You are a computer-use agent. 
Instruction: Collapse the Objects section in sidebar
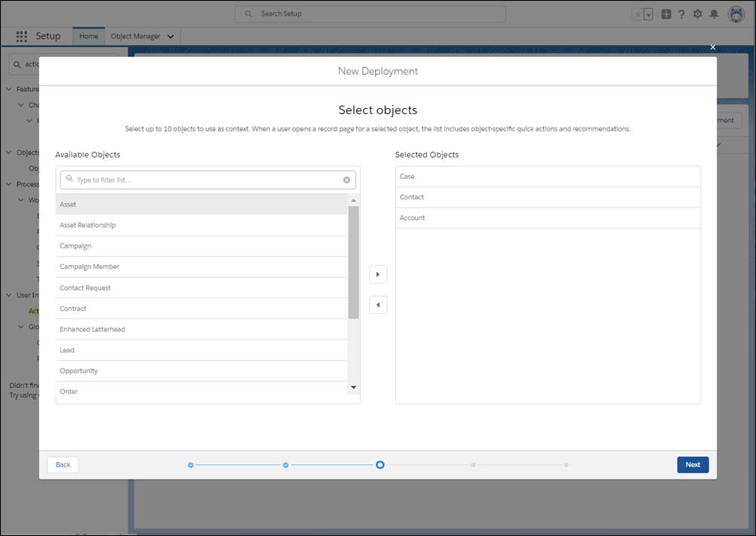tap(9, 152)
